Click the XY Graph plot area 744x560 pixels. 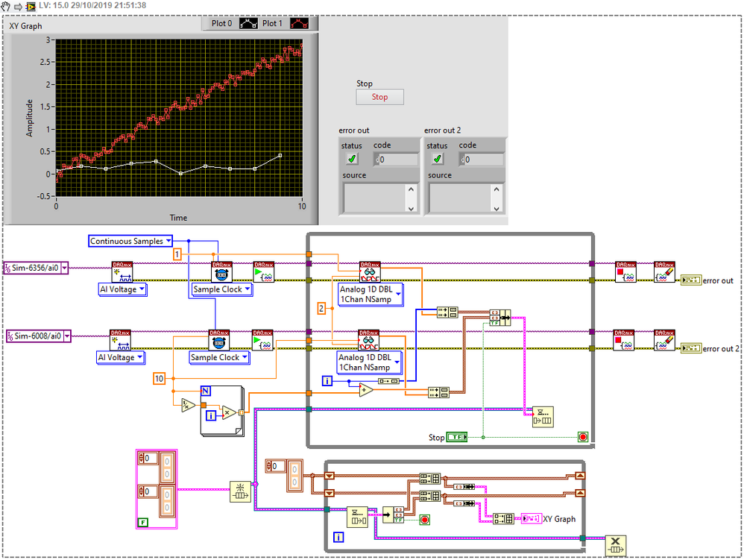pos(179,118)
